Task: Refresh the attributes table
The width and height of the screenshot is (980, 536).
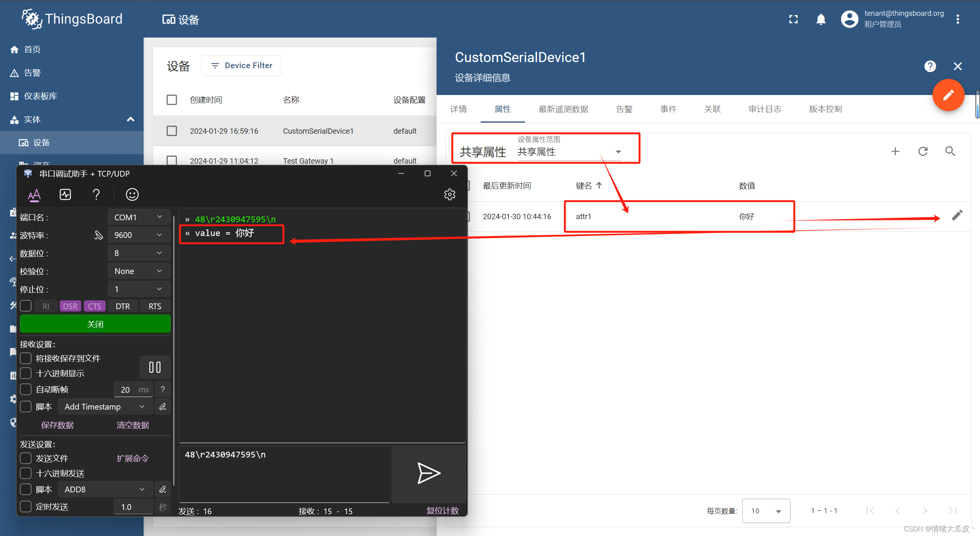Action: point(923,151)
